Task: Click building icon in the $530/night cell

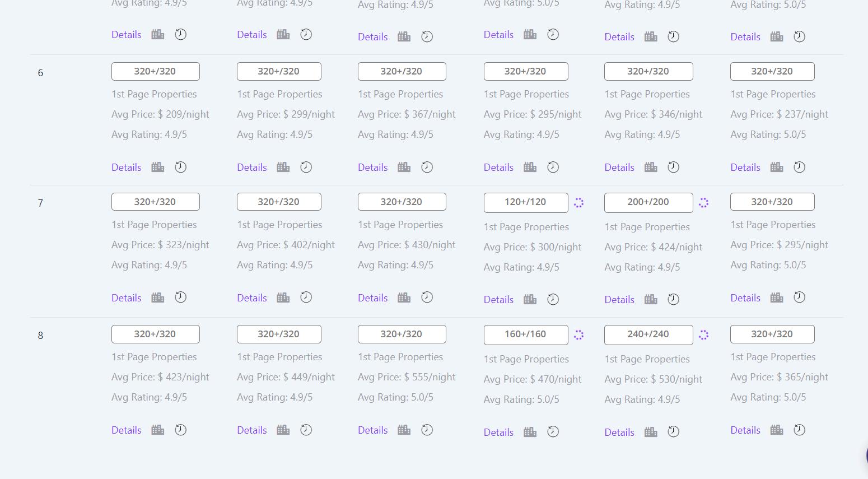Action: [x=651, y=432]
